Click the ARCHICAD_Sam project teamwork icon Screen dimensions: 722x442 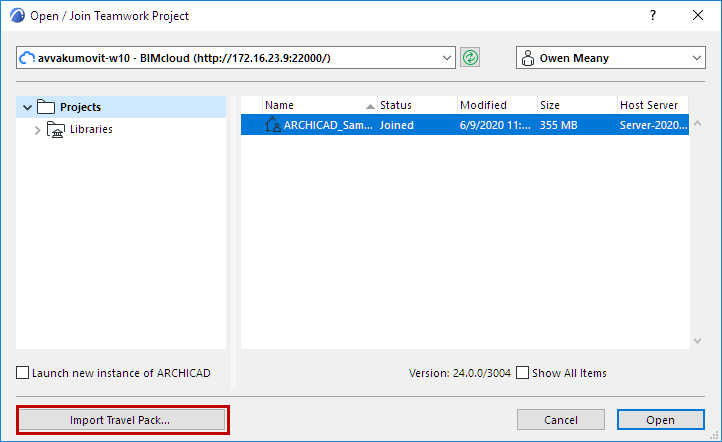pos(273,125)
